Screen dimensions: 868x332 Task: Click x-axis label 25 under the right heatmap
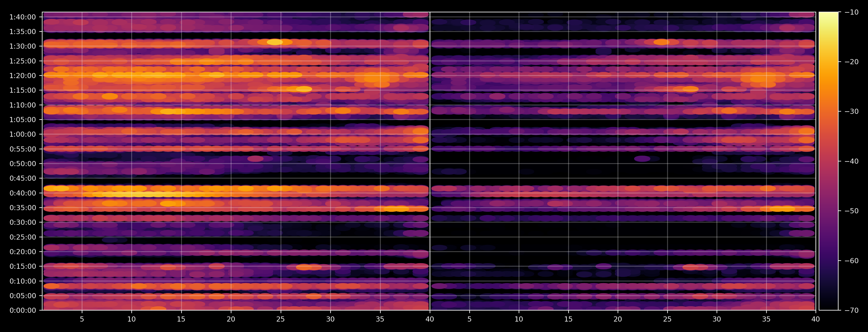pos(667,320)
